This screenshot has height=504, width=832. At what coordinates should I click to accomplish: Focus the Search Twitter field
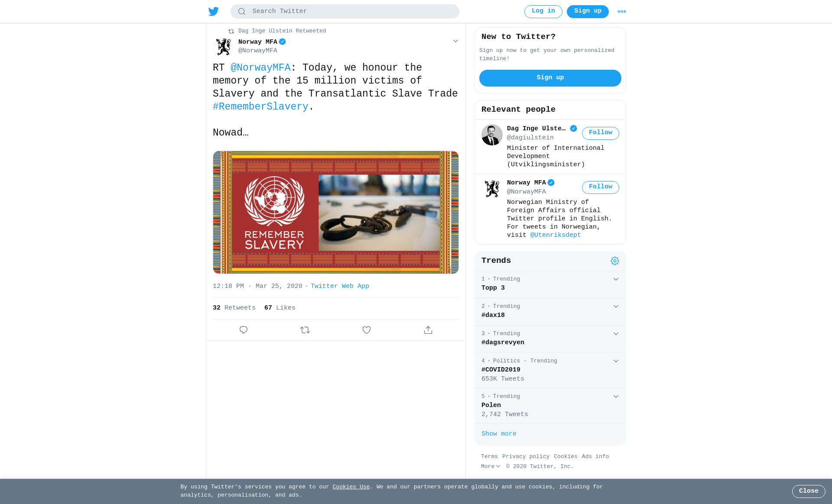click(345, 12)
